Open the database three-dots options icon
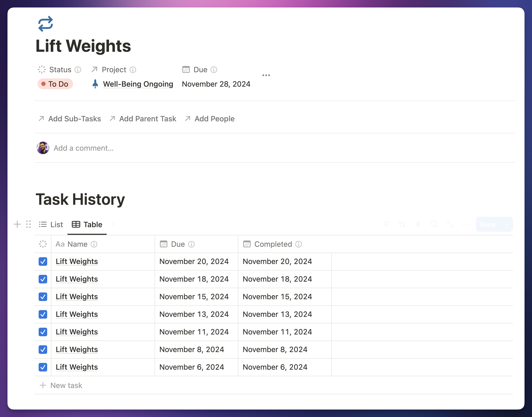Image resolution: width=532 pixels, height=417 pixels. click(x=466, y=224)
